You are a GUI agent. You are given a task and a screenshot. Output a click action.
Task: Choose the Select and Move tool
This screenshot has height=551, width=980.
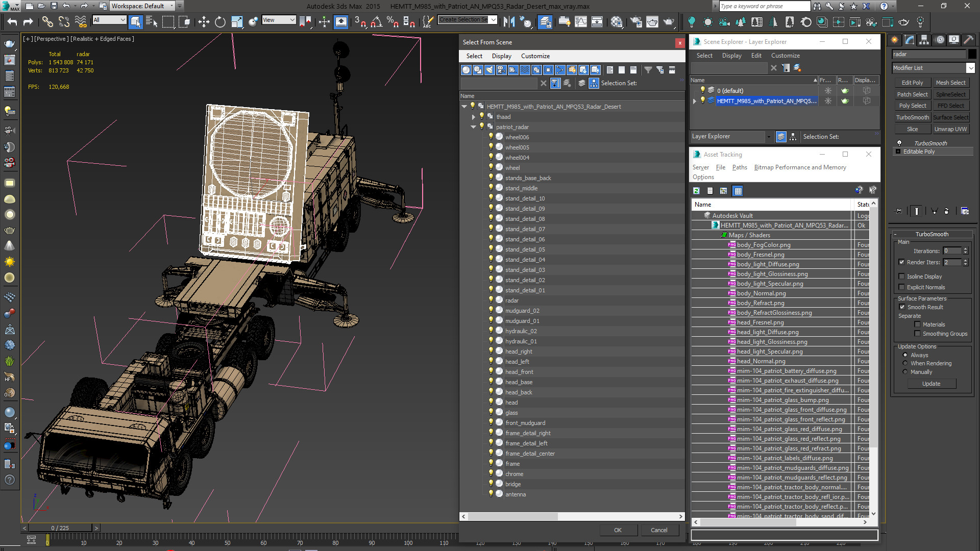click(x=203, y=21)
